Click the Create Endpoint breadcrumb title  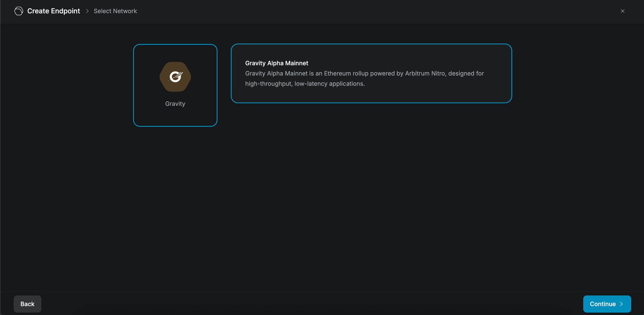(x=53, y=11)
